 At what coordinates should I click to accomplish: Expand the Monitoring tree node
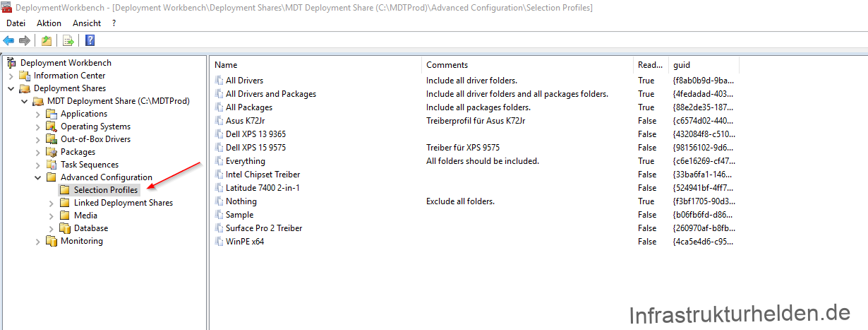(37, 241)
